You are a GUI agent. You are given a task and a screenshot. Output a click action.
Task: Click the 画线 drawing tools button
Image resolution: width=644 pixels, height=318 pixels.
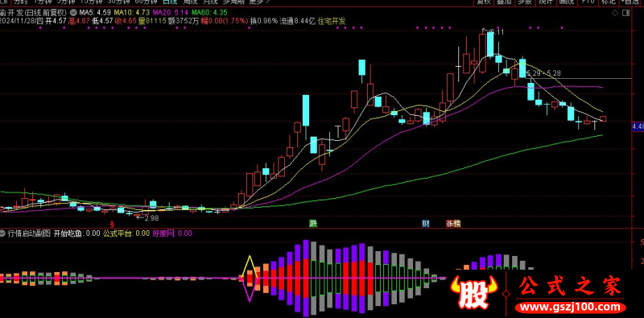tap(567, 2)
